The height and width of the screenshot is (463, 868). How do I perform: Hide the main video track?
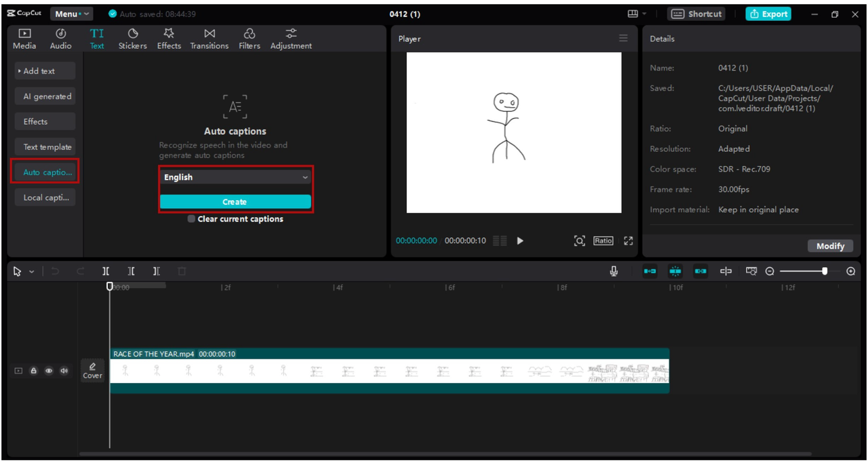[49, 371]
